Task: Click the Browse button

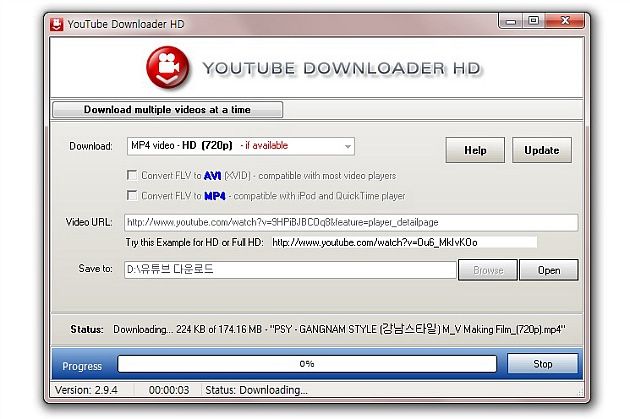Action: click(488, 270)
